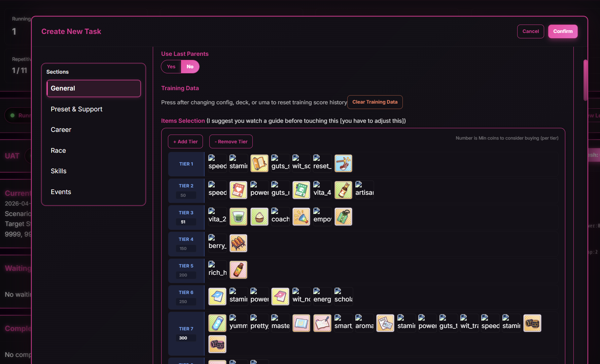The width and height of the screenshot is (600, 364).
Task: Click the 'pretty' item in Tier 7
Action: (259, 323)
